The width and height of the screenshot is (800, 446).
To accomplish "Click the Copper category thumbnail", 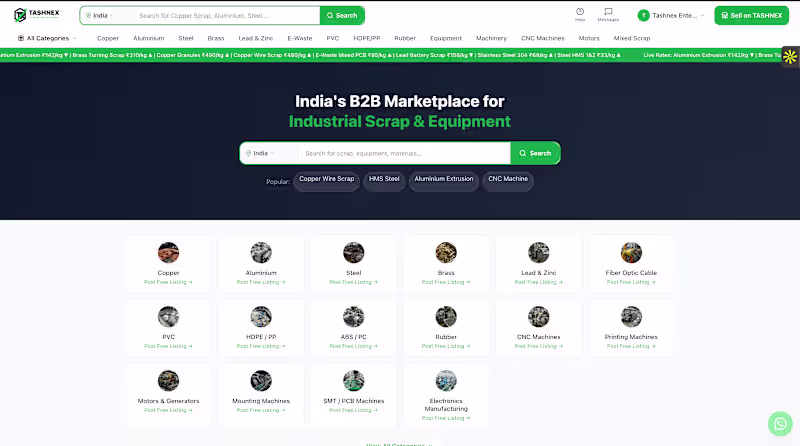I will point(168,253).
